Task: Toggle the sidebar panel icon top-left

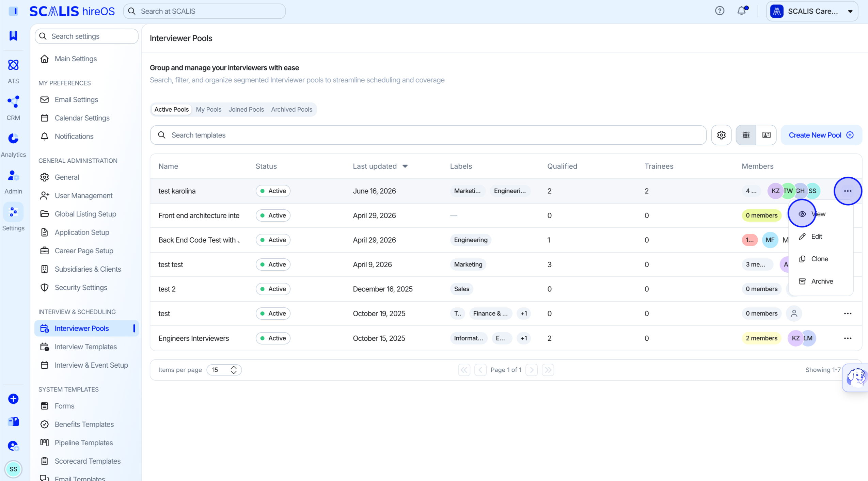Action: tap(13, 11)
